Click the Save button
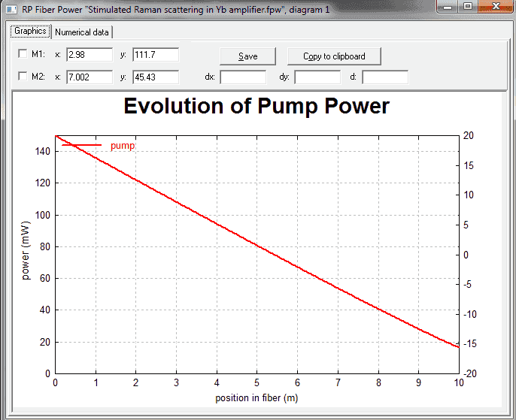This screenshot has height=420, width=516. pos(247,56)
